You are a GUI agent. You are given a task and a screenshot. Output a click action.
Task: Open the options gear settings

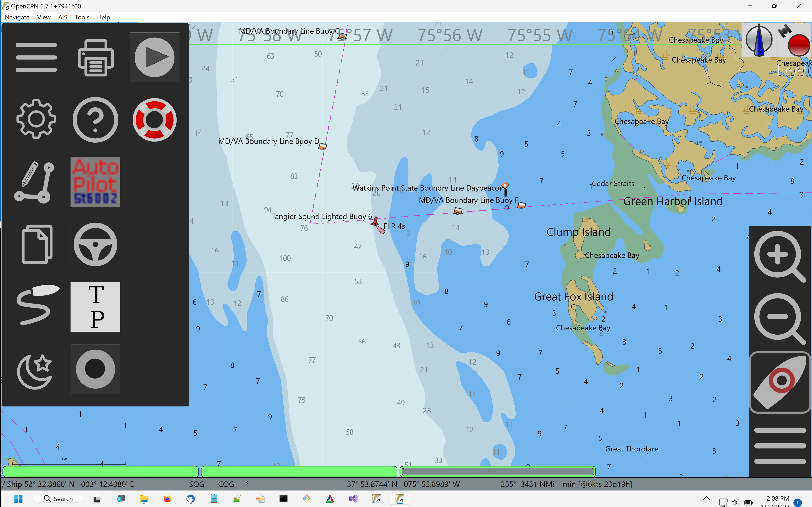click(36, 119)
